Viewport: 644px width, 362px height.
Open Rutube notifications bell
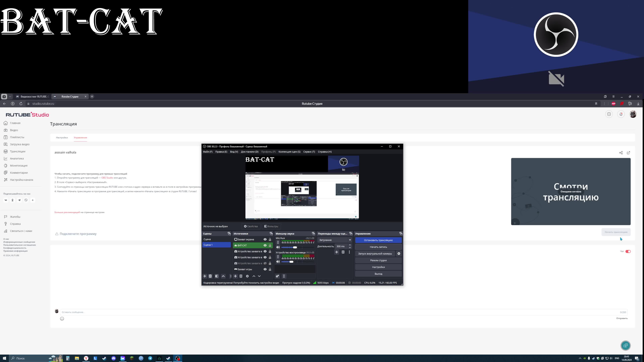(x=621, y=114)
